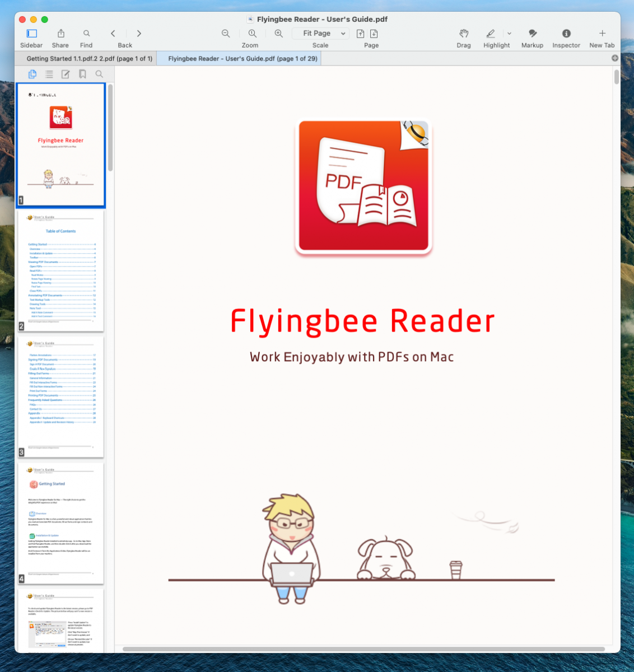Click the window title document name
634x672 pixels.
click(322, 19)
